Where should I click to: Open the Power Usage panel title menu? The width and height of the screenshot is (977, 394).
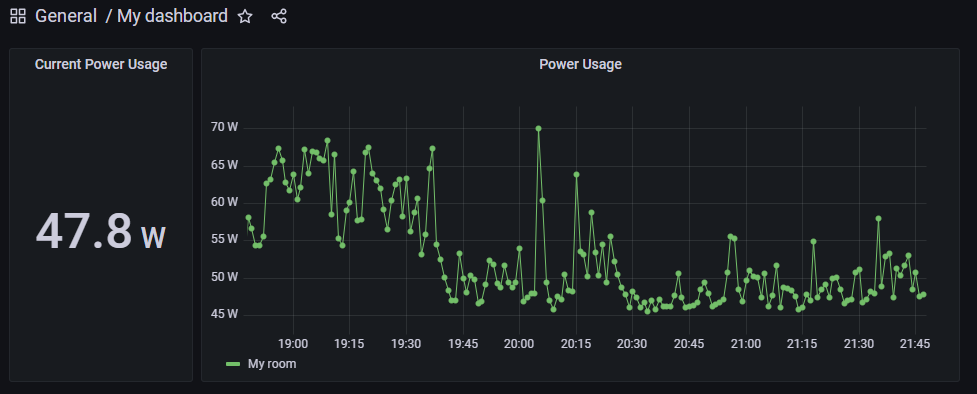click(x=580, y=64)
